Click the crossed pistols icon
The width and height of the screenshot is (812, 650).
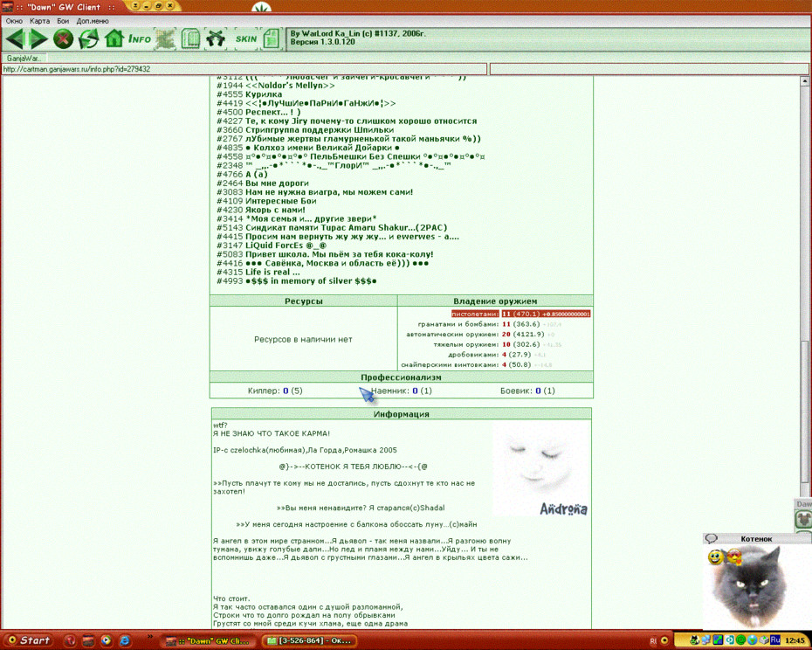pos(216,38)
